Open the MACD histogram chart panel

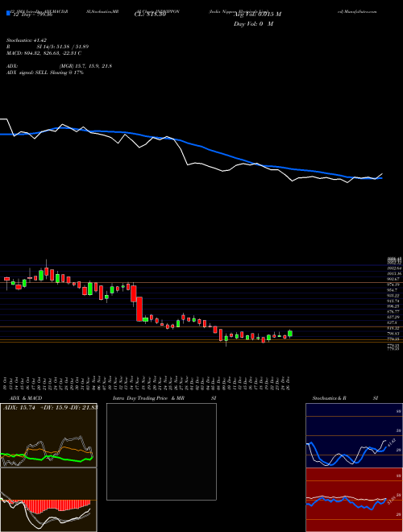pyautogui.click(x=48, y=500)
